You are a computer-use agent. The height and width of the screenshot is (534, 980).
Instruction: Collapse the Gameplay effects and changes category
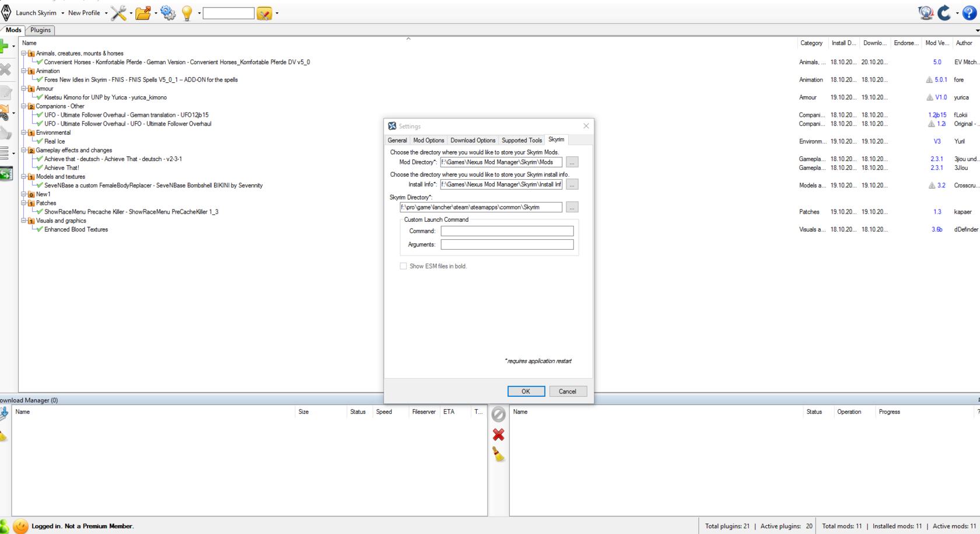[x=24, y=150]
